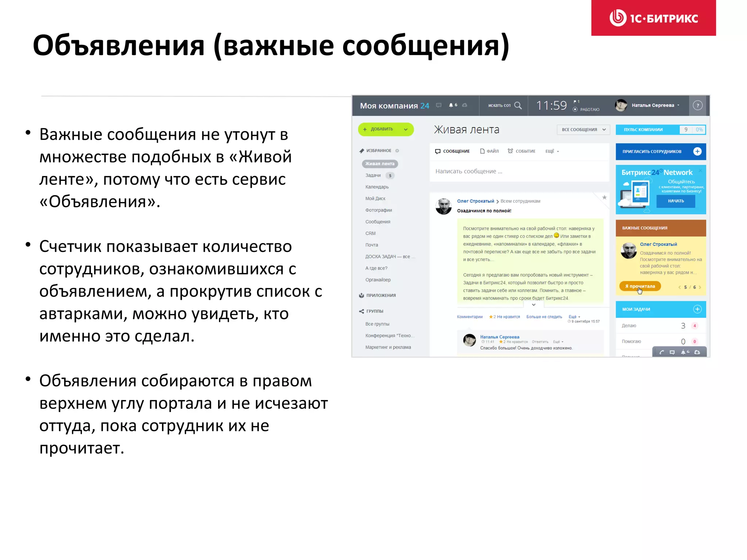
Task: Open Наталья Сергеева user menu arrow
Action: coord(678,105)
